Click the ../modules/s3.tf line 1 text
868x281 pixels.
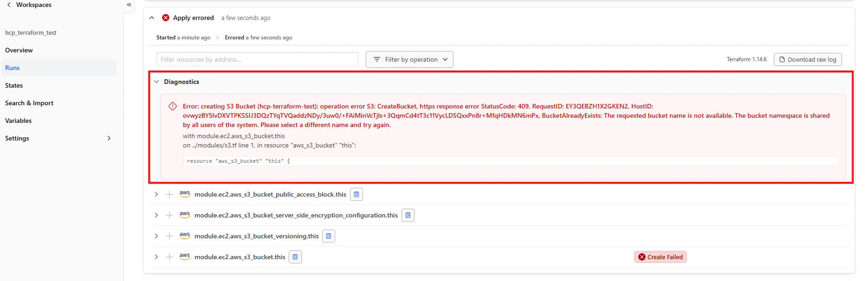point(223,145)
